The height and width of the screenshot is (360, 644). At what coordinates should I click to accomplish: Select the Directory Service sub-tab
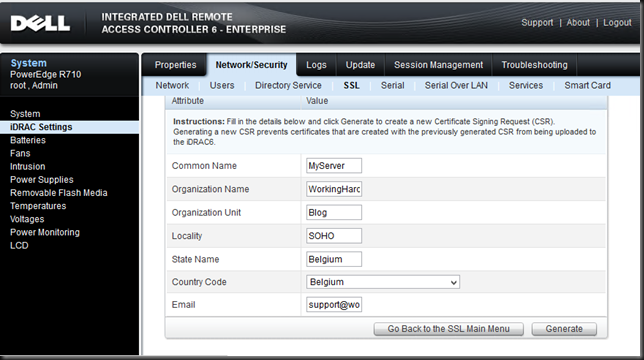[x=288, y=85]
